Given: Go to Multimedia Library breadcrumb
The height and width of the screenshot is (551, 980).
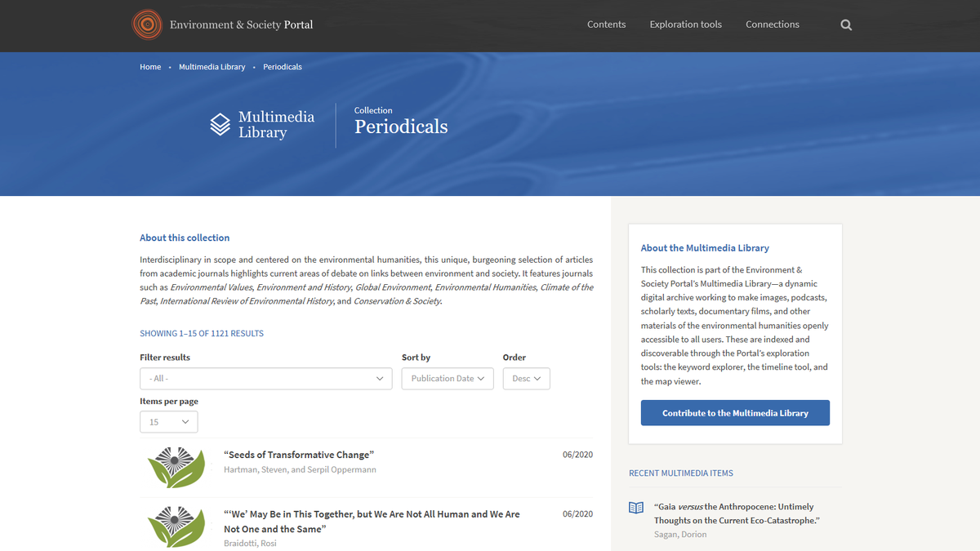Looking at the screenshot, I should click(x=212, y=67).
